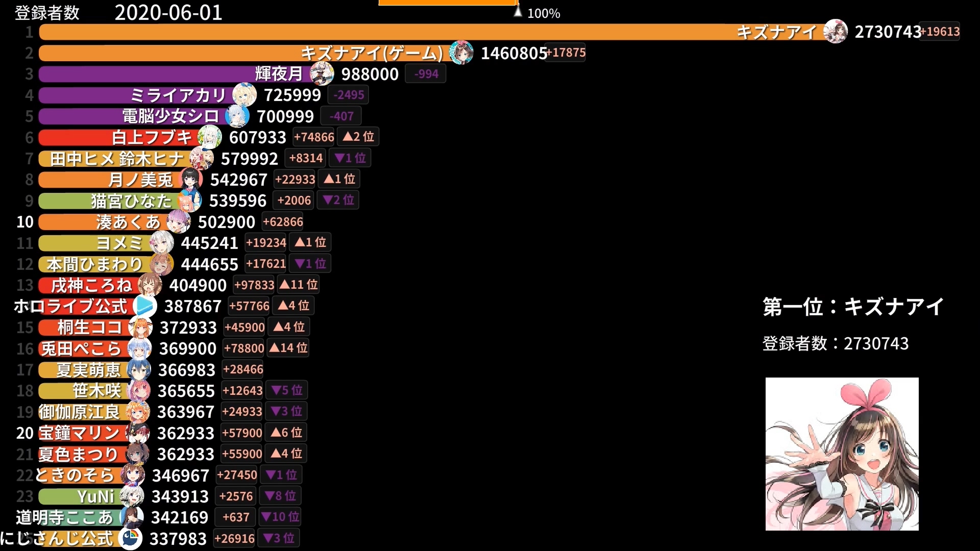Click the large キズナアイ portrait thumbnail
The image size is (980, 551).
pyautogui.click(x=842, y=454)
